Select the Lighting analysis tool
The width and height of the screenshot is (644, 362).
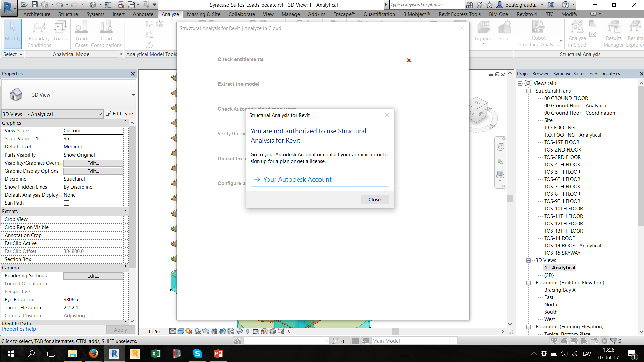[483, 32]
